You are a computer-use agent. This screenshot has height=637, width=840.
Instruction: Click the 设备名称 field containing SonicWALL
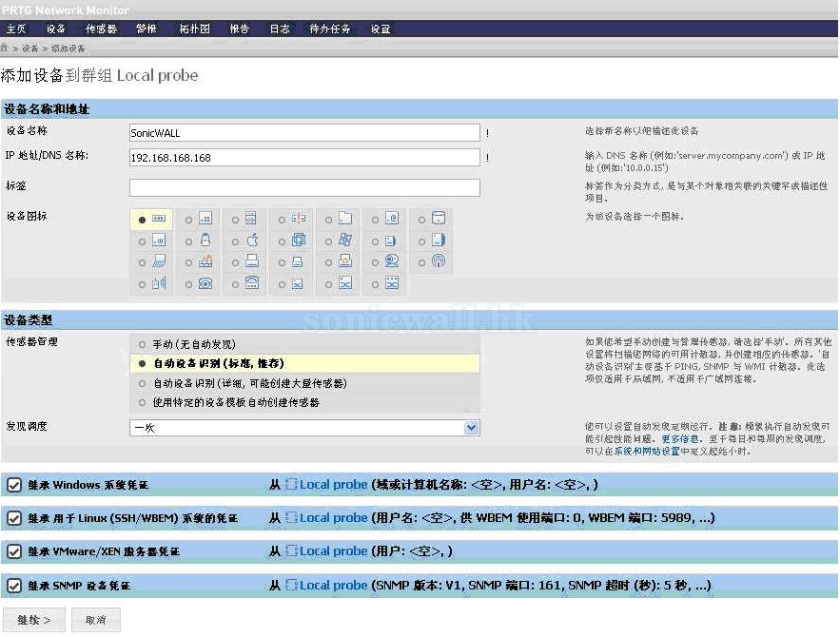pos(304,133)
